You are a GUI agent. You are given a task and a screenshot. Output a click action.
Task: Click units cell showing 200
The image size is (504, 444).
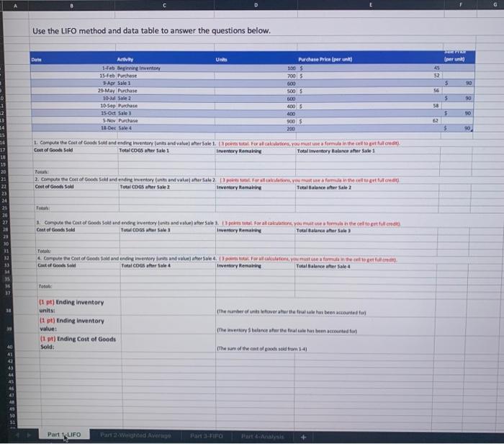[256, 129]
